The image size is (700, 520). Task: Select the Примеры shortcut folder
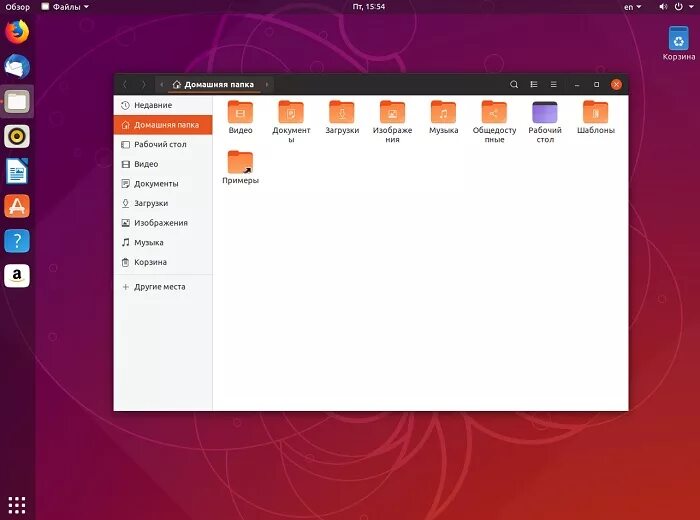240,162
